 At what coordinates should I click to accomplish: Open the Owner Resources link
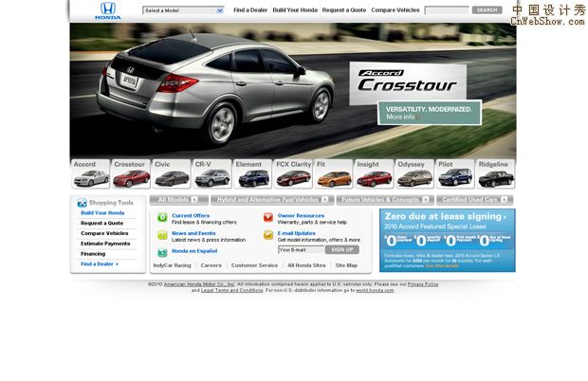301,215
